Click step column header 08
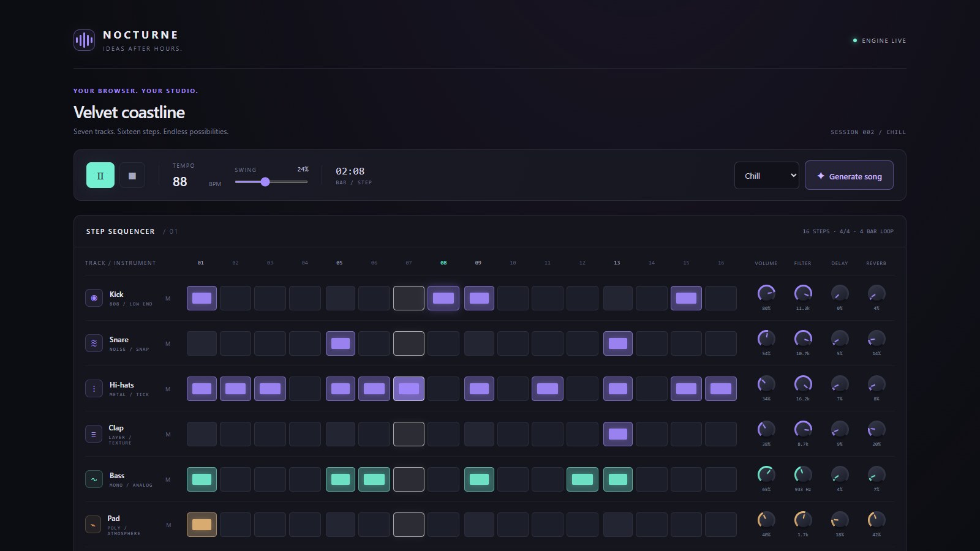The height and width of the screenshot is (551, 980). click(443, 263)
